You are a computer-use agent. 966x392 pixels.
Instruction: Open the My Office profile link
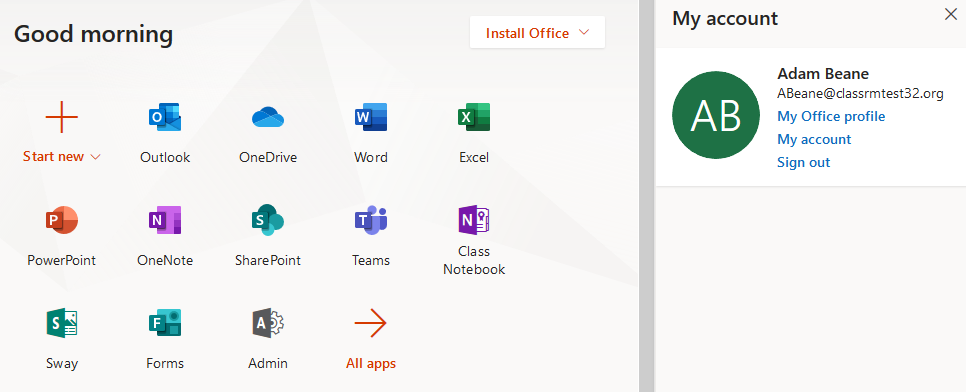(x=831, y=116)
